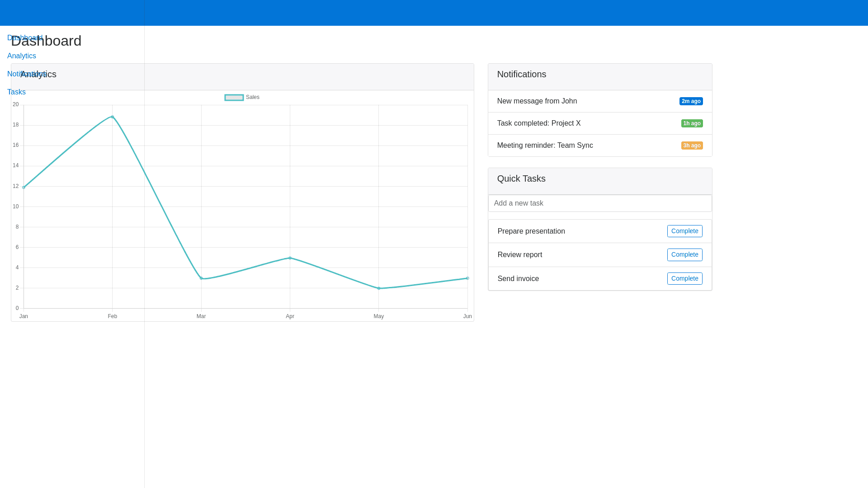
Task: Click the Mar data point on the chart
Action: (x=201, y=278)
